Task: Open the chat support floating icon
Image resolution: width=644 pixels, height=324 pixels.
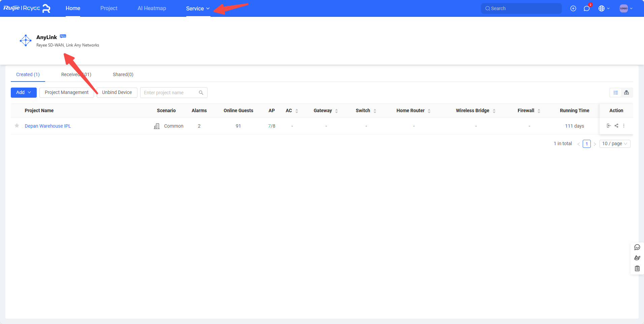Action: (x=637, y=247)
